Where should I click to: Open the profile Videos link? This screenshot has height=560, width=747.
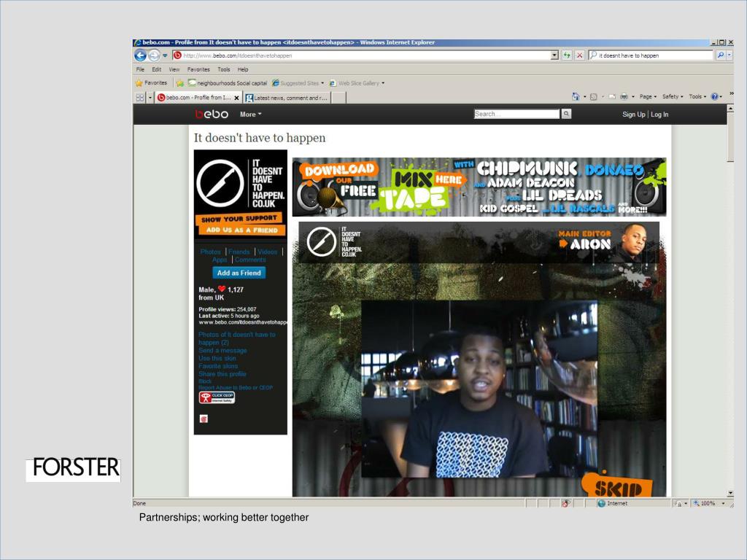point(267,252)
